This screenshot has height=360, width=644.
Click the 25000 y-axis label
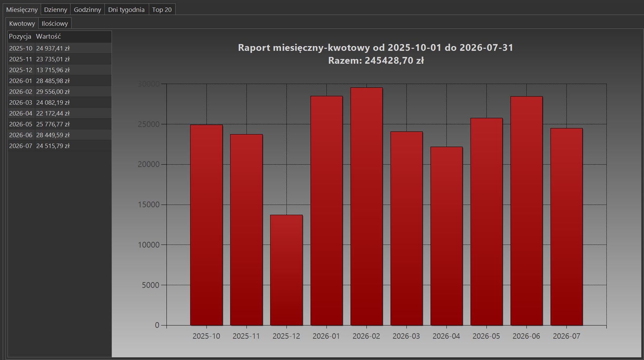point(149,124)
